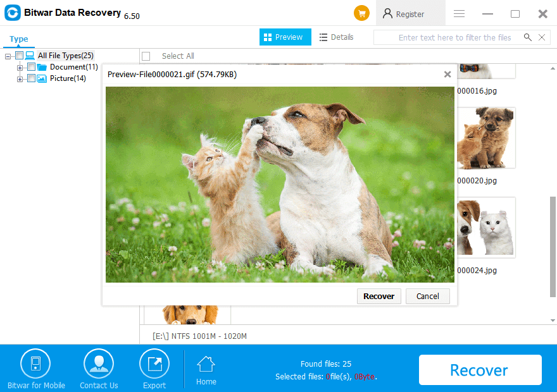
Task: Expand the Document(11) tree node
Action: coord(20,68)
